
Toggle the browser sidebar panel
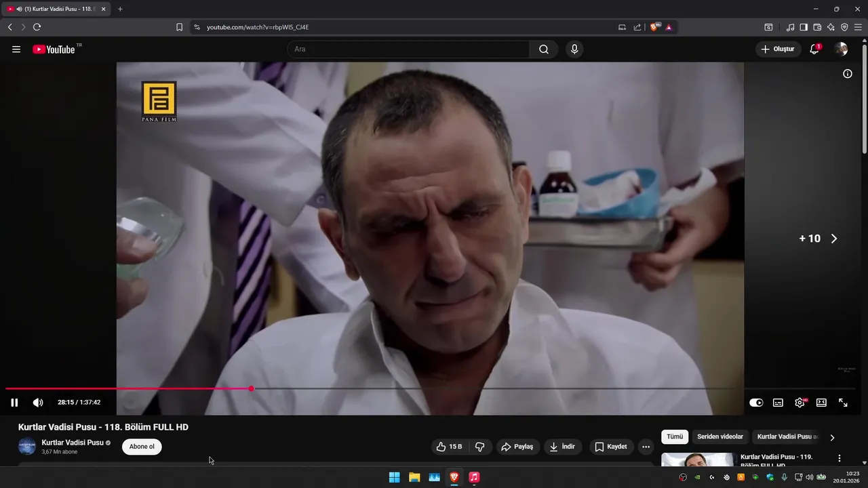click(804, 27)
